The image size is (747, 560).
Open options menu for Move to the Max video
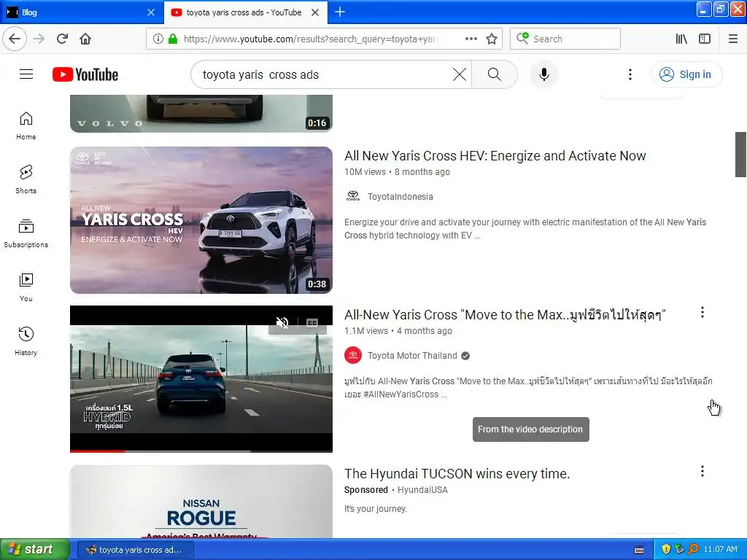703,312
